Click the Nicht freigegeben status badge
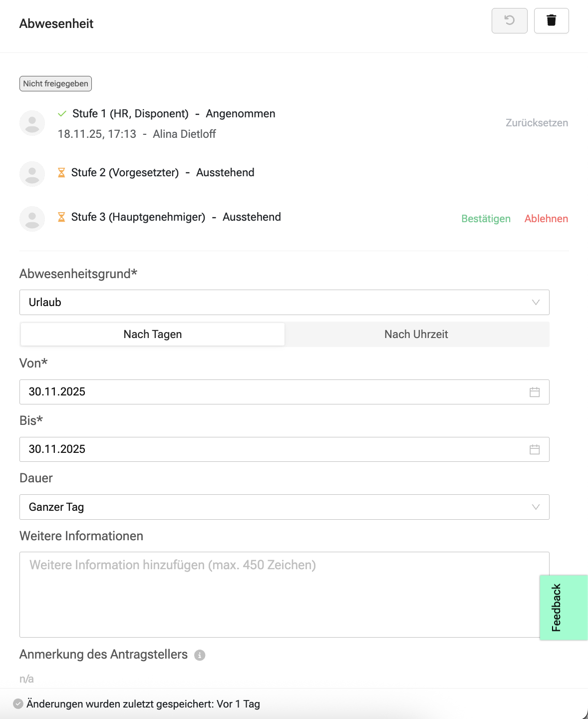Viewport: 588px width, 719px height. click(x=55, y=83)
